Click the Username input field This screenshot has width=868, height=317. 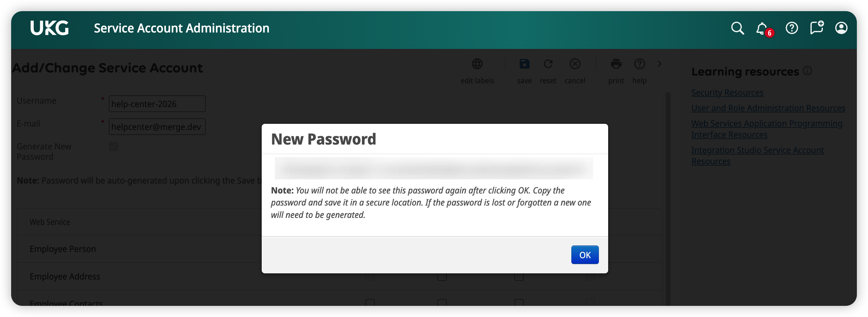pyautogui.click(x=157, y=104)
